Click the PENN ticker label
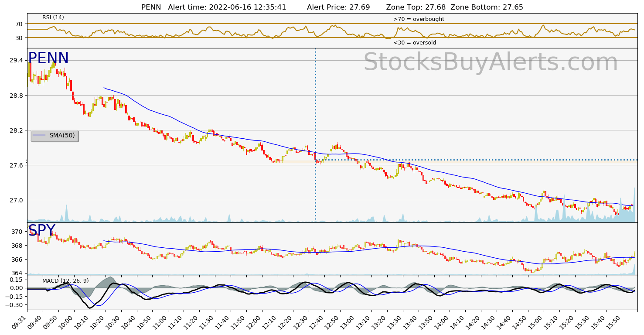Image resolution: width=644 pixels, height=335 pixels. click(48, 58)
